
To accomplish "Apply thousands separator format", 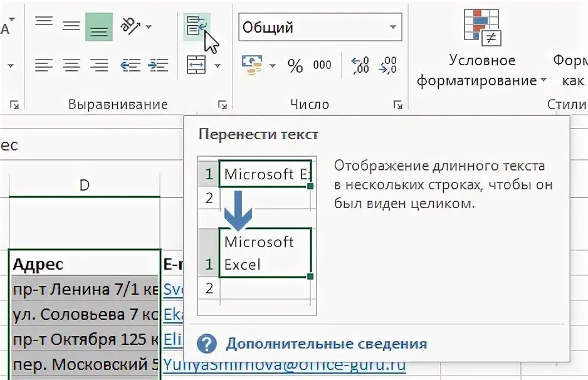I will pos(322,65).
